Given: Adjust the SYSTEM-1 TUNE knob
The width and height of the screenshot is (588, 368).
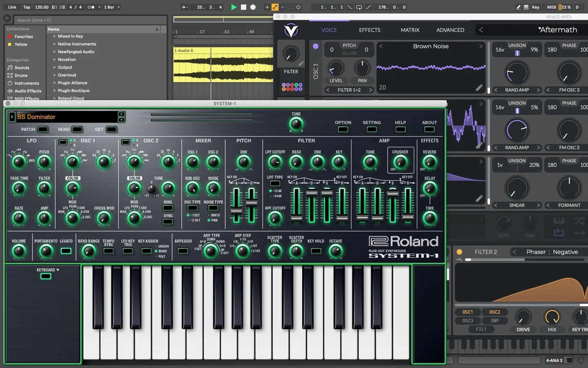Looking at the screenshot, I should [296, 123].
